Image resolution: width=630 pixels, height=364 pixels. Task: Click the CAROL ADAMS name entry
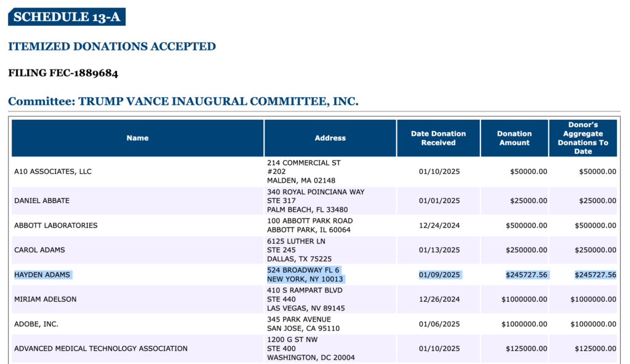39,250
